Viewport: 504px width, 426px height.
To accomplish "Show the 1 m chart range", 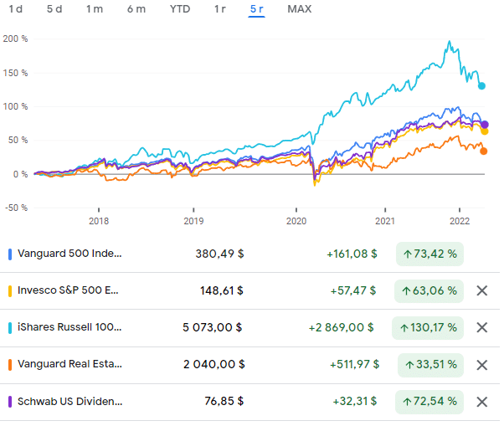I will [95, 9].
